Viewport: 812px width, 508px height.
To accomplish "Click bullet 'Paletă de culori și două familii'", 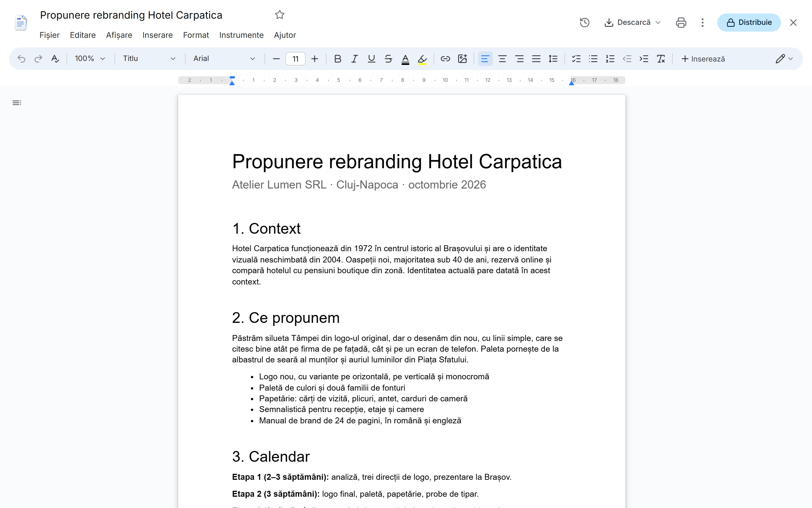I will pyautogui.click(x=332, y=388).
